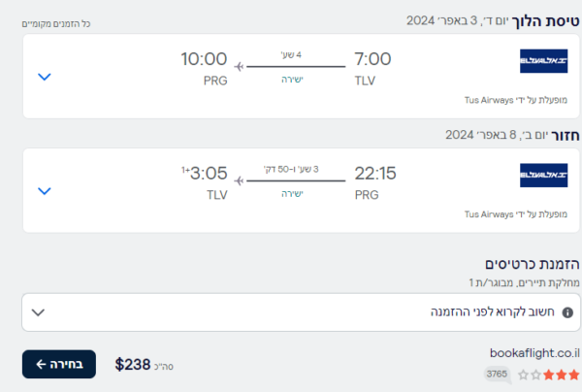The image size is (582, 392).
Task: Expand the important-to-read-before-booking notice
Action: [301, 312]
